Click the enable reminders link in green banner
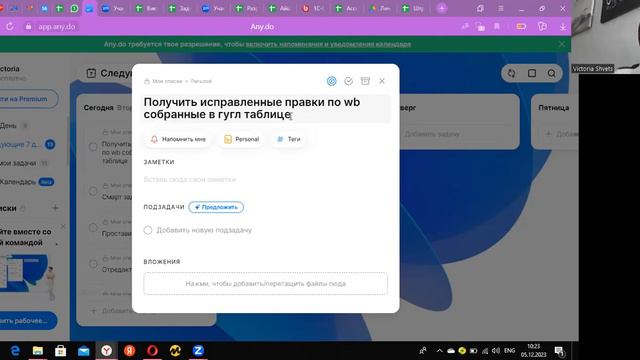 pyautogui.click(x=328, y=44)
